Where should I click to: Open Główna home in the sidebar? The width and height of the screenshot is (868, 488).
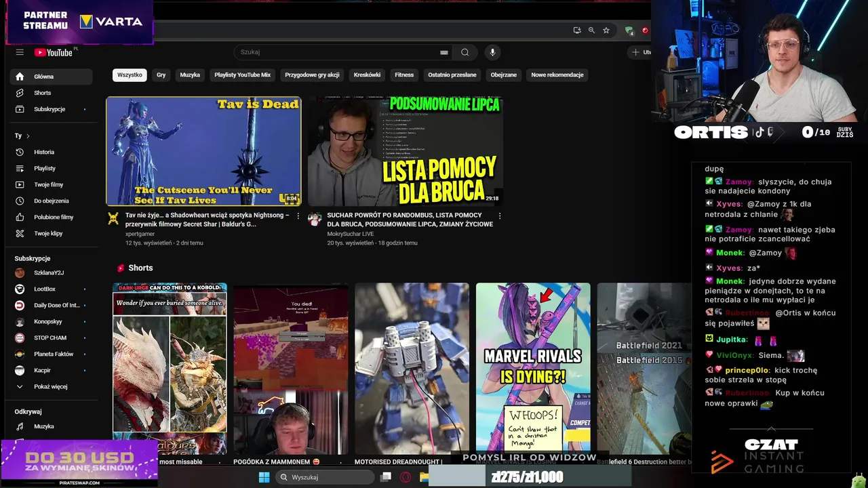(51, 77)
